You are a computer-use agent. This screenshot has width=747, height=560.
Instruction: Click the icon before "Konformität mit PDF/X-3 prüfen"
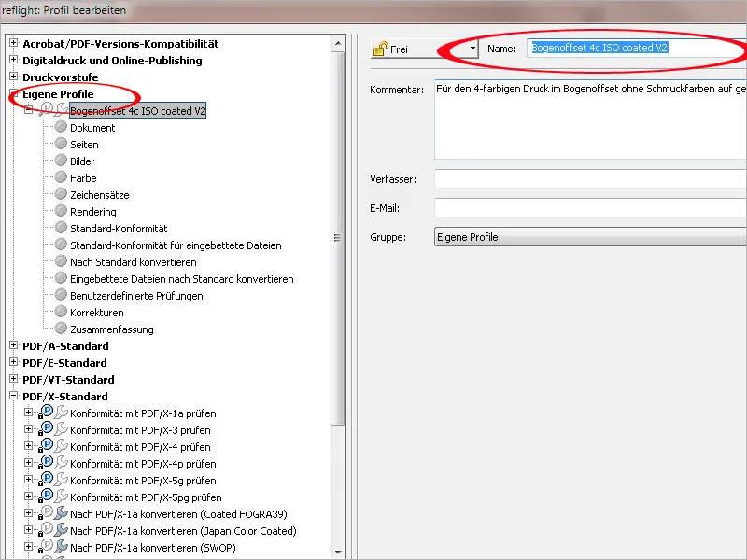click(x=46, y=430)
